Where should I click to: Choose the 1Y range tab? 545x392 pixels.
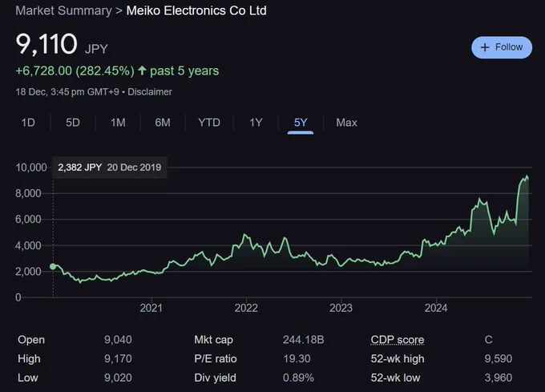tap(256, 123)
